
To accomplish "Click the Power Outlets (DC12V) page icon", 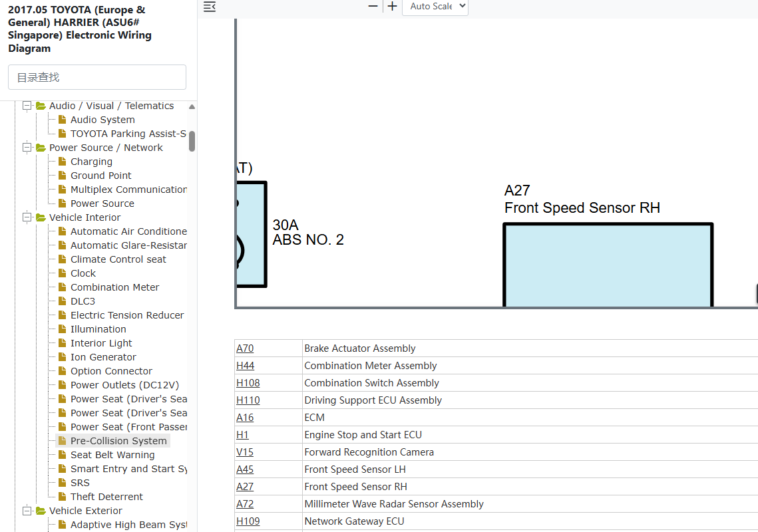I will pyautogui.click(x=63, y=384).
